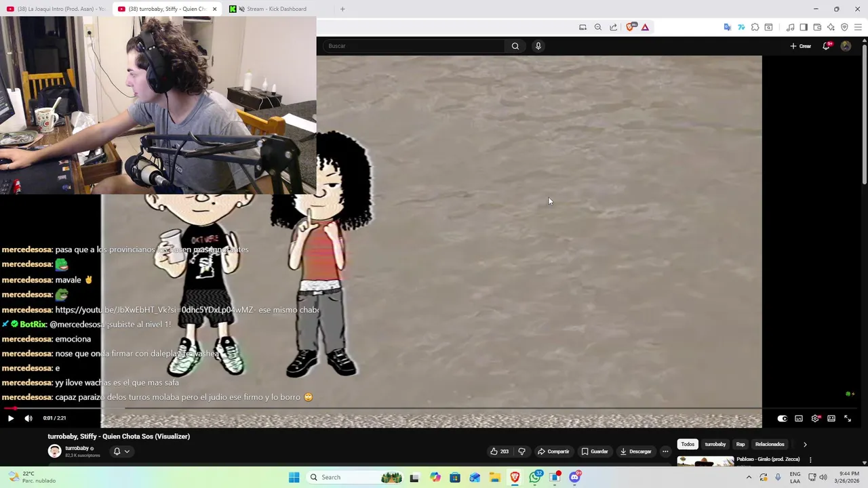The width and height of the screenshot is (868, 488).
Task: Click the Descargar download button
Action: [x=636, y=451]
